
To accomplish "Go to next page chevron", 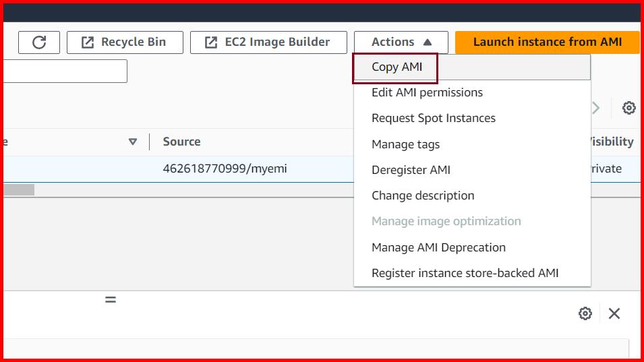I will coord(596,108).
